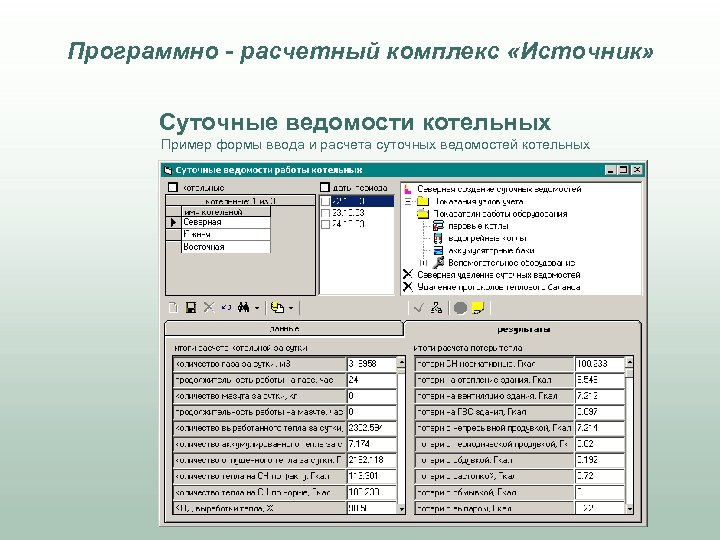Click the undo arrow icon
The image size is (720, 540).
coord(226,307)
